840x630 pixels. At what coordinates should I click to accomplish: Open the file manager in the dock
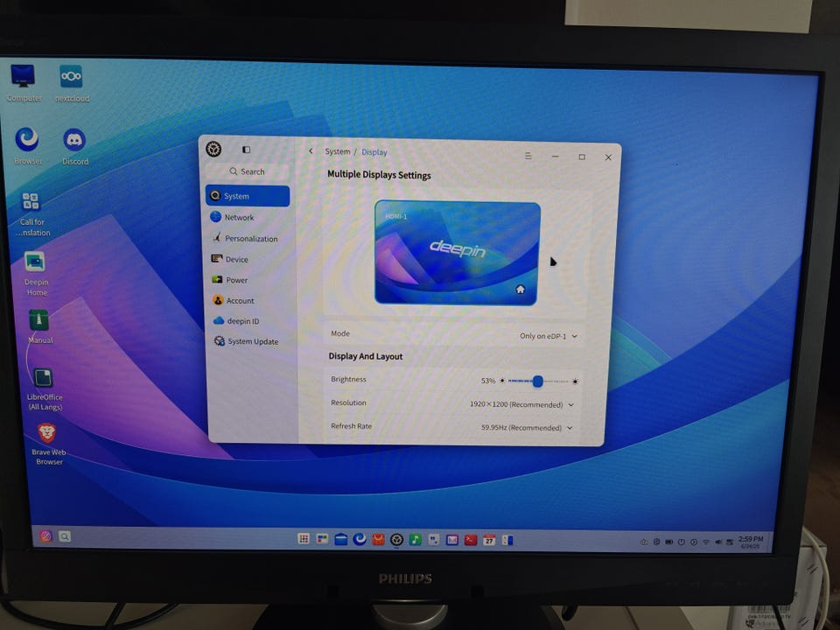point(340,540)
